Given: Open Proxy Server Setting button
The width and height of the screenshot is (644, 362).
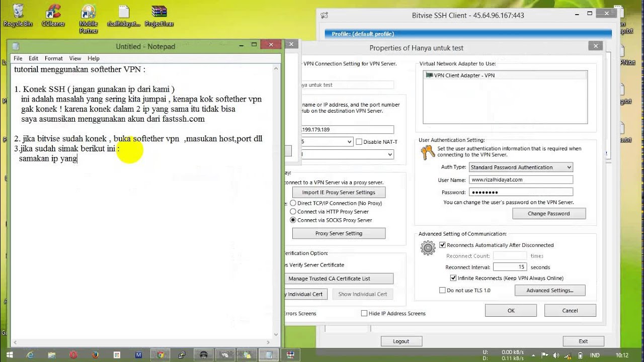Looking at the screenshot, I should click(339, 233).
